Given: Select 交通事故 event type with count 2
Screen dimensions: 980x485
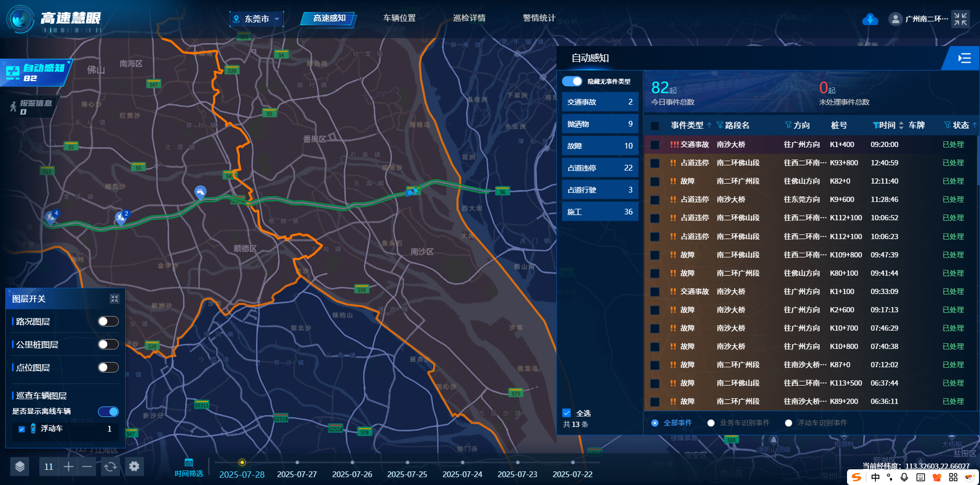Looking at the screenshot, I should [600, 102].
